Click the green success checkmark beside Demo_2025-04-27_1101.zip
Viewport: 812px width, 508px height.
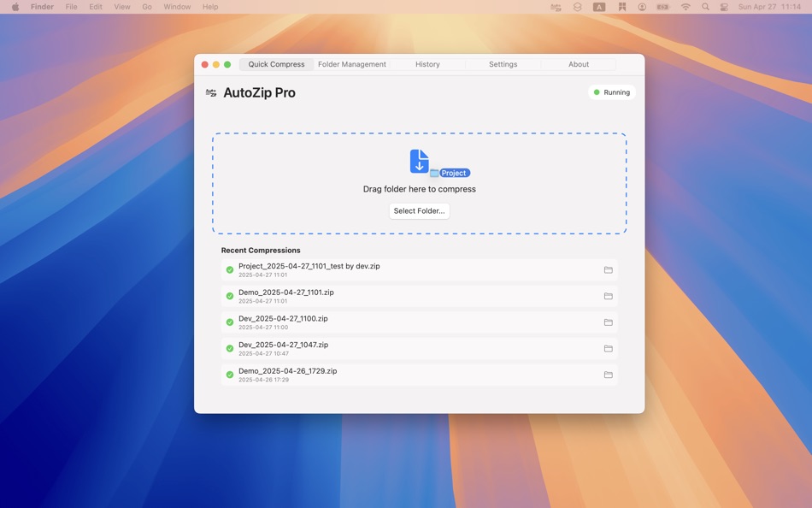(229, 295)
